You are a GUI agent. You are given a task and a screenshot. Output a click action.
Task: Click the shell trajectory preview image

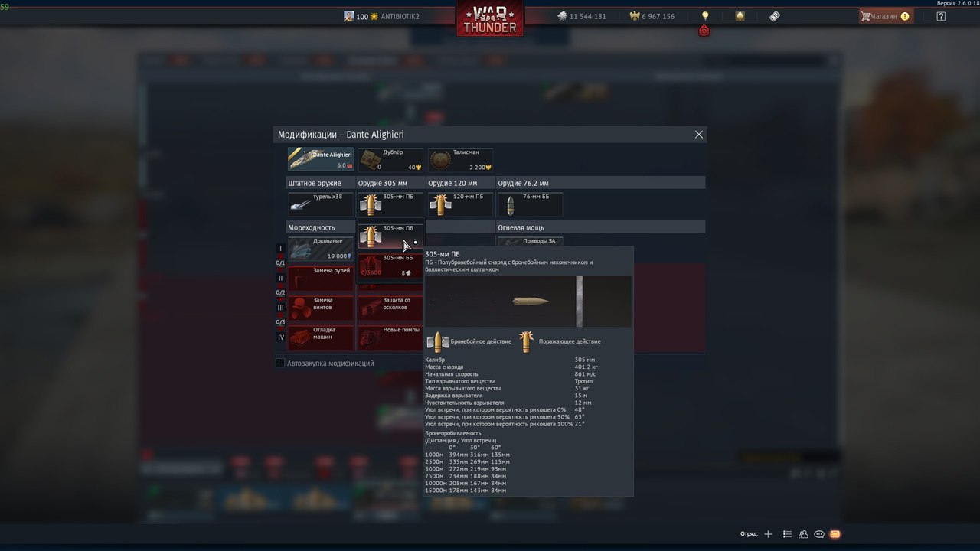pyautogui.click(x=528, y=302)
